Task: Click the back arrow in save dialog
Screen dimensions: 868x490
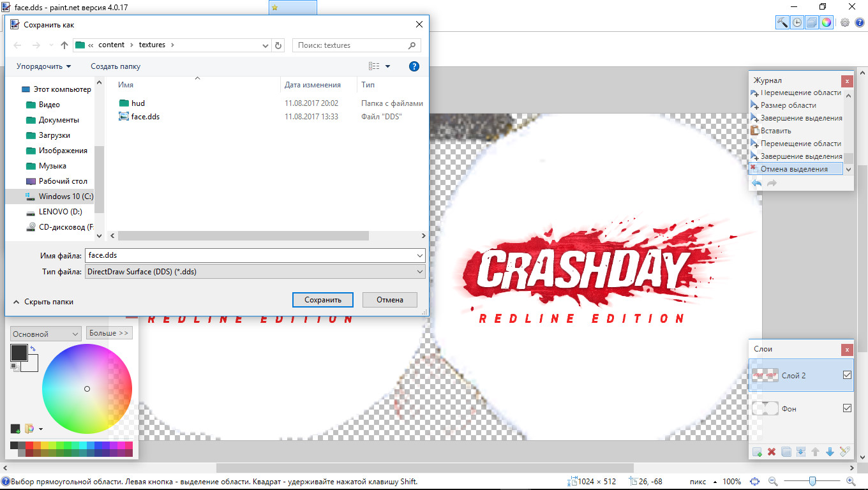Action: tap(17, 45)
